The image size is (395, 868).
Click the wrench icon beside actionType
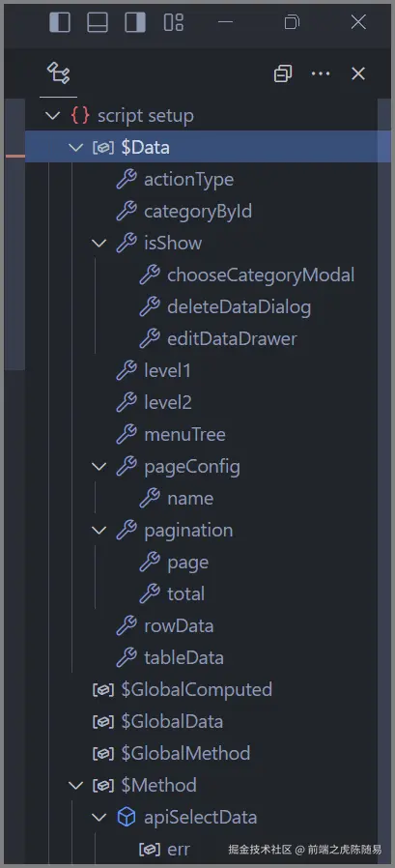(x=127, y=180)
